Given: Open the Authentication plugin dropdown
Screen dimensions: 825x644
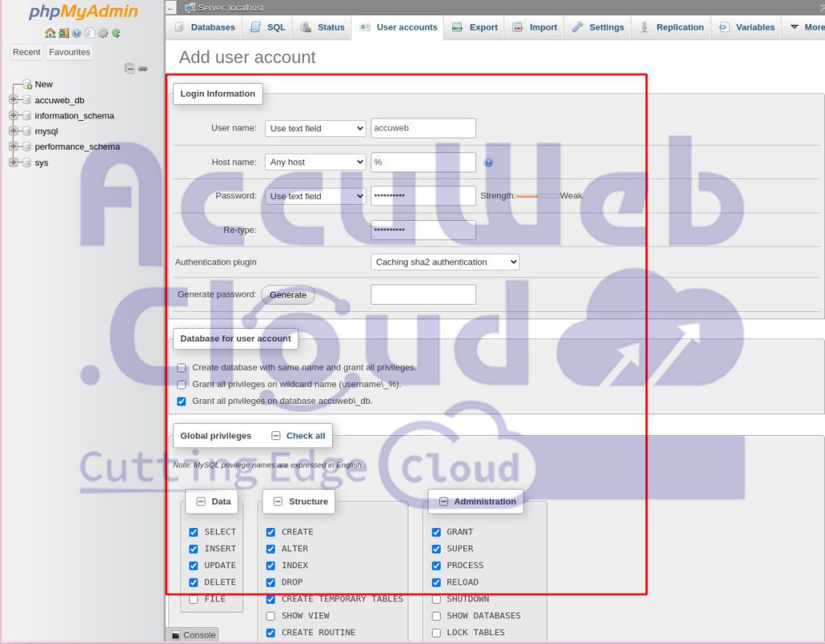Looking at the screenshot, I should (x=445, y=262).
